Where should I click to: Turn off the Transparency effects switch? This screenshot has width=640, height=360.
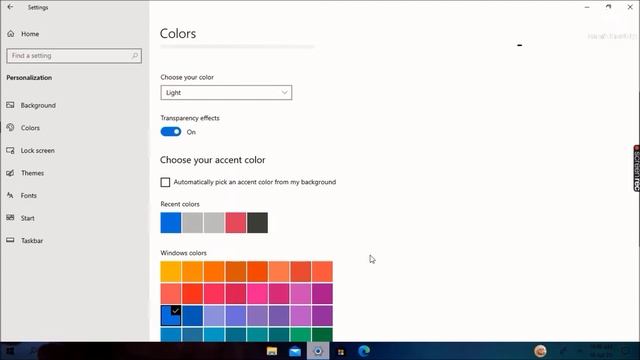pyautogui.click(x=171, y=132)
